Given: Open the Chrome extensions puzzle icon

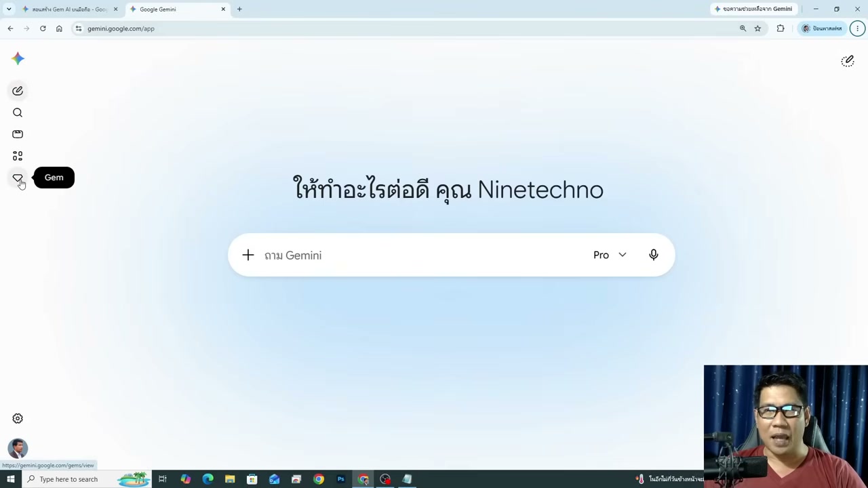Looking at the screenshot, I should tap(781, 28).
